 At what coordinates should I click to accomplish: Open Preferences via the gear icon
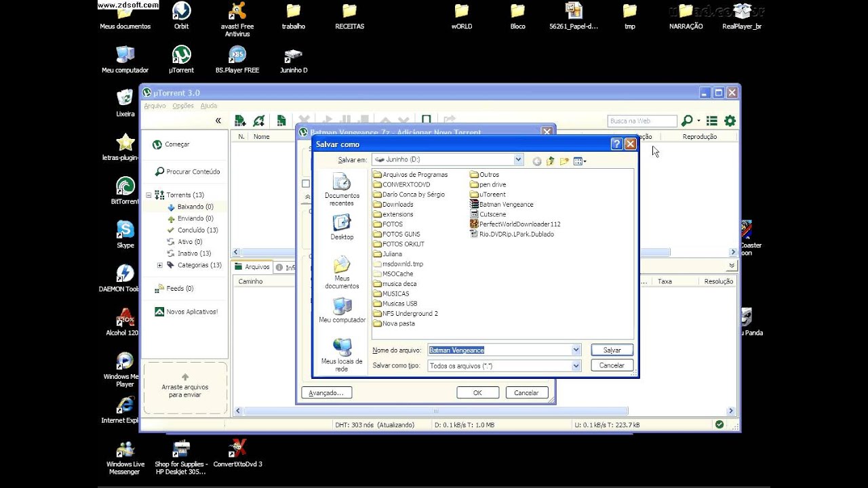point(730,121)
